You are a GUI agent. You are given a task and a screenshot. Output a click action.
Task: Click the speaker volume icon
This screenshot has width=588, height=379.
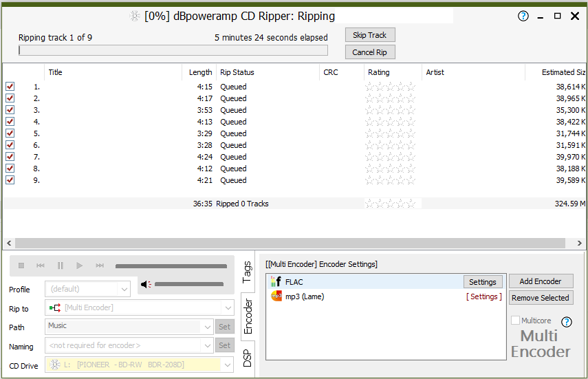point(145,284)
